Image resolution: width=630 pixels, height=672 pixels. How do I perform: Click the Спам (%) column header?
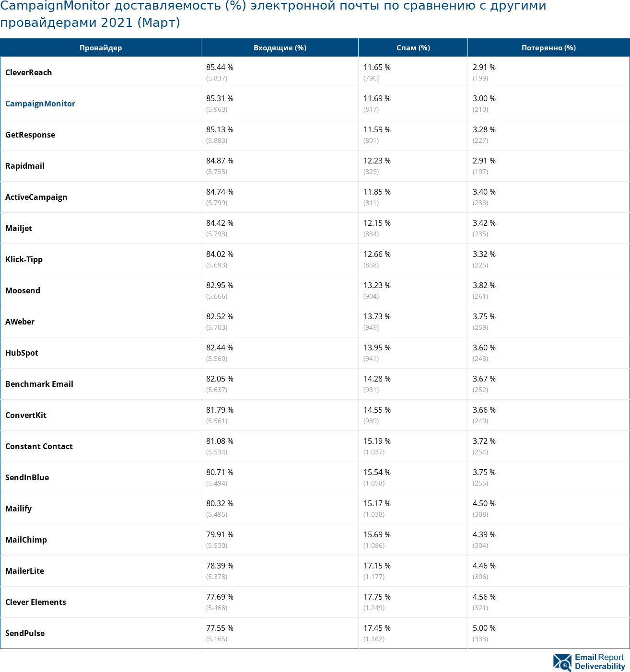pos(413,48)
